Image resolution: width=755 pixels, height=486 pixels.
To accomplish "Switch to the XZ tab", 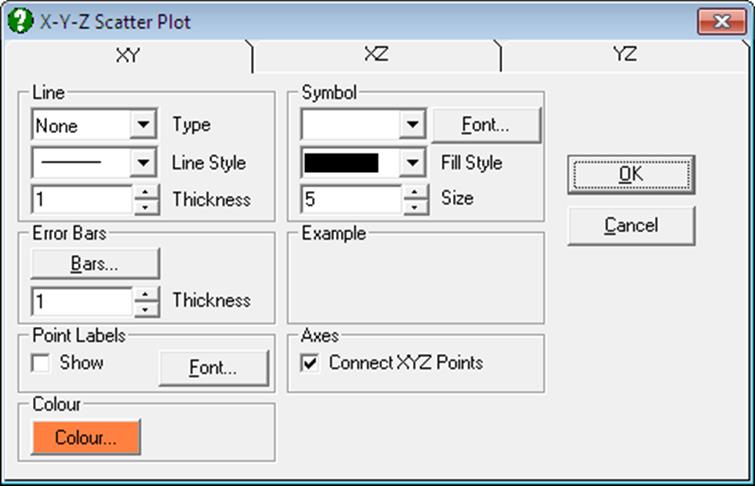I will pyautogui.click(x=376, y=54).
